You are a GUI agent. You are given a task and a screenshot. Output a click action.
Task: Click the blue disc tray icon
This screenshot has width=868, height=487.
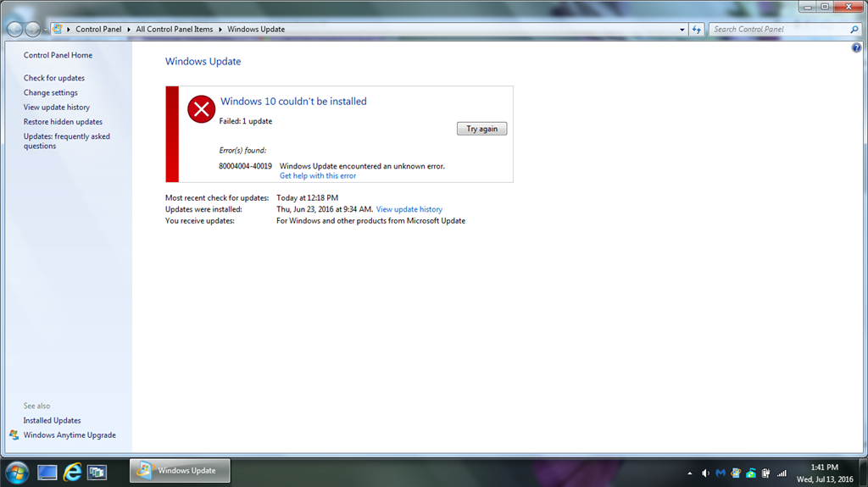[x=751, y=473]
